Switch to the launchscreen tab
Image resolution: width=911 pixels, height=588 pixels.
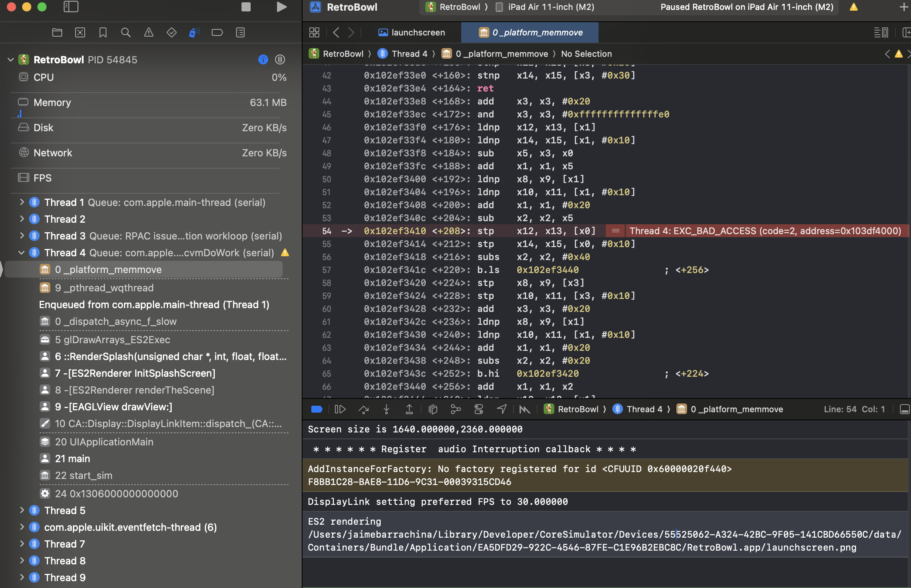(412, 32)
